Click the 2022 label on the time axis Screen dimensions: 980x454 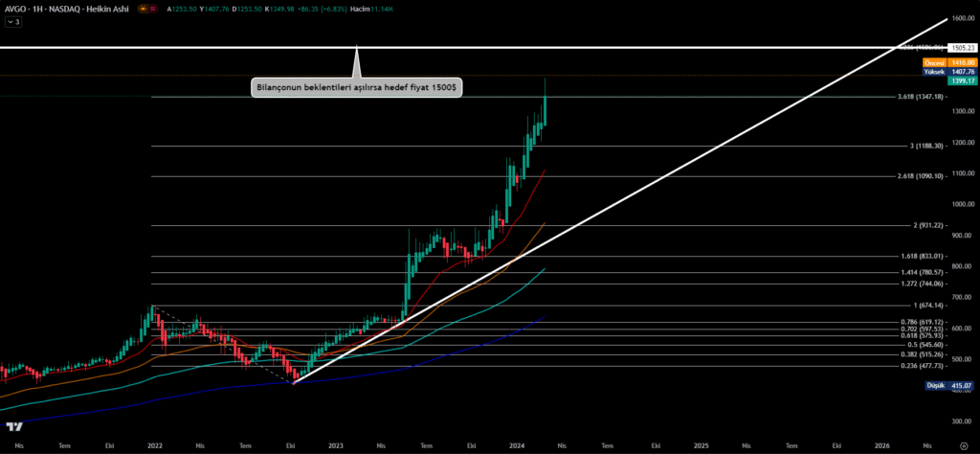[x=155, y=446]
